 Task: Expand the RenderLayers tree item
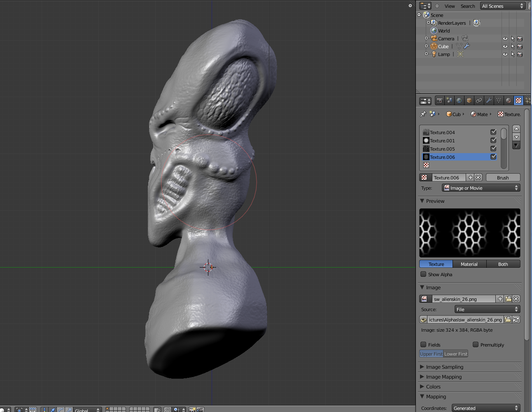coord(428,23)
